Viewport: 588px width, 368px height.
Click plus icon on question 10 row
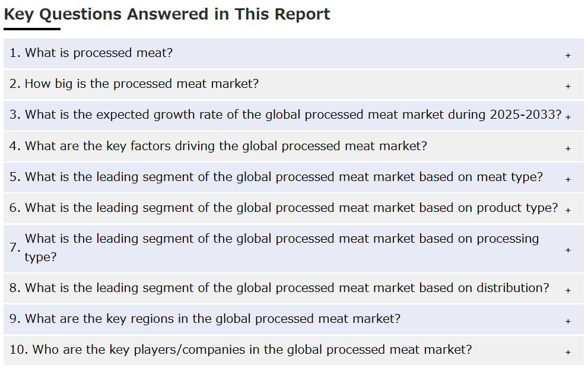[x=568, y=352]
